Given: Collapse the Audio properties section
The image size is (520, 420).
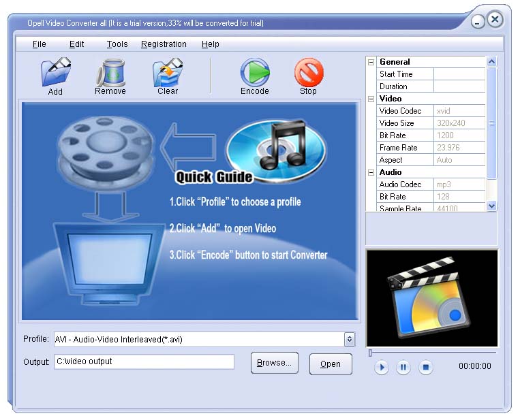Looking at the screenshot, I should pos(371,172).
